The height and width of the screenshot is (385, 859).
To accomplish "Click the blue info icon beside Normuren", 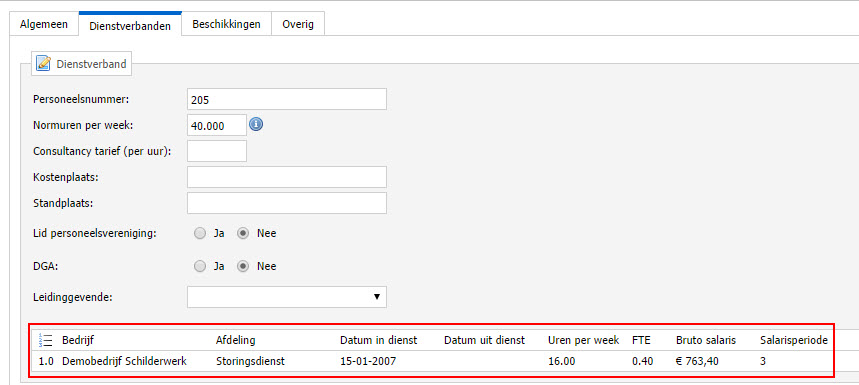I will tap(256, 124).
